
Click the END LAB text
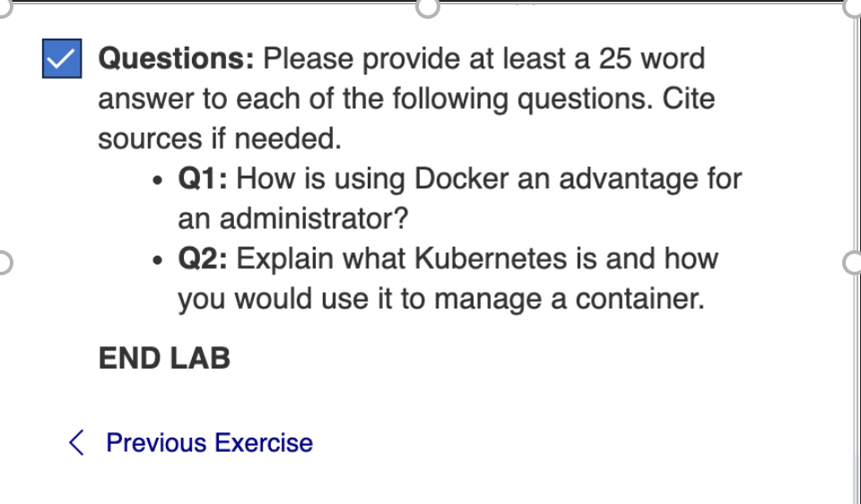click(x=164, y=359)
